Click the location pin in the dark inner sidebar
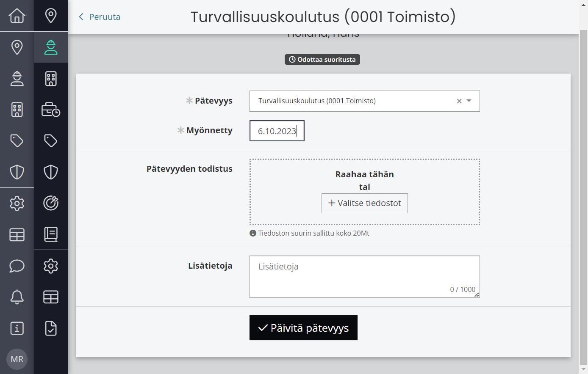The width and height of the screenshot is (588, 374). coord(51,16)
